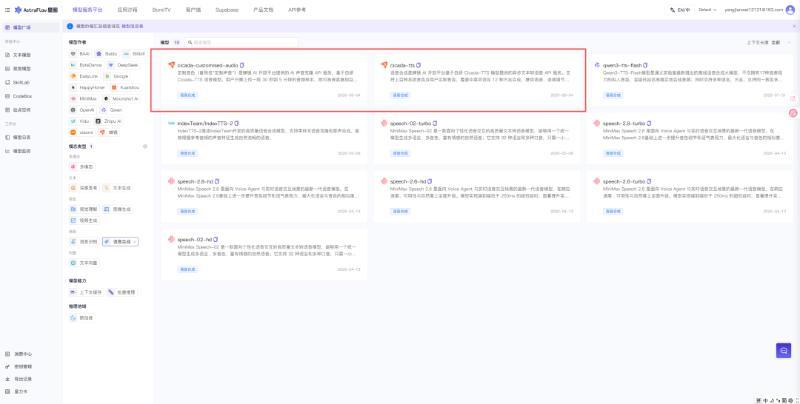Click the qwen3-tts-flash vendor logo
800x404 pixels.
(597, 65)
